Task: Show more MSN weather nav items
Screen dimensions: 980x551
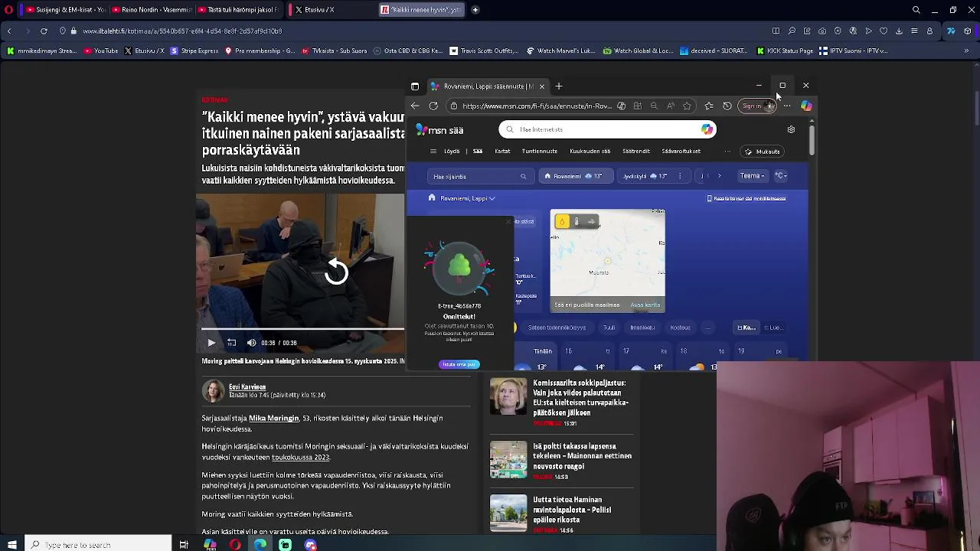Action: coord(727,152)
